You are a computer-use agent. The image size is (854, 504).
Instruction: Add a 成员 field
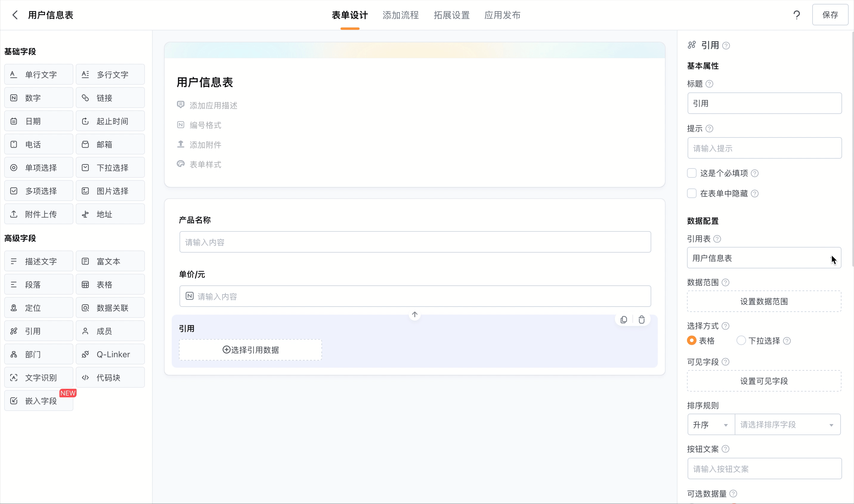(x=110, y=331)
